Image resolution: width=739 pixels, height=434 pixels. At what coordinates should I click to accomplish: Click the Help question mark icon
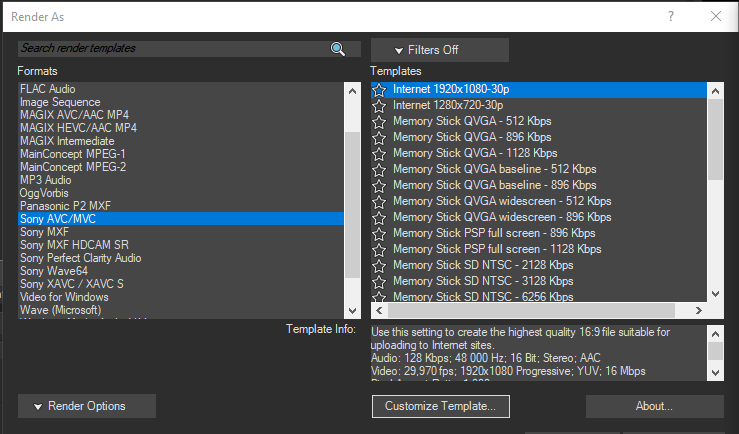coord(671,16)
